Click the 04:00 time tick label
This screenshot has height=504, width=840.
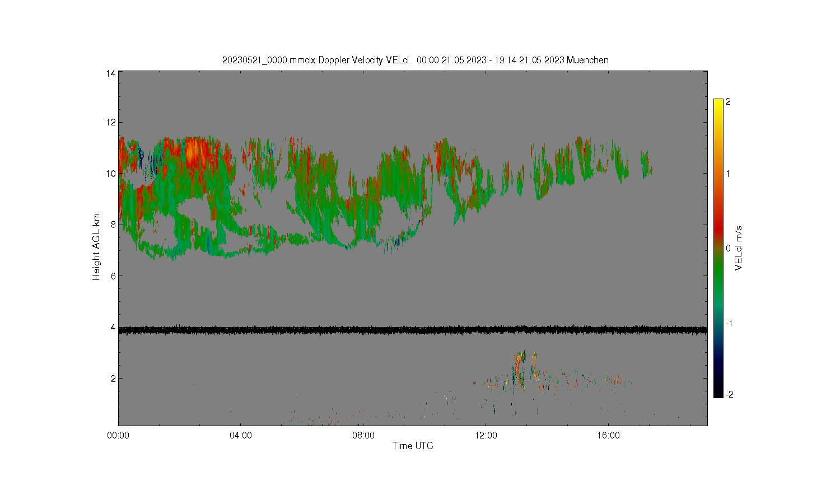pyautogui.click(x=241, y=435)
